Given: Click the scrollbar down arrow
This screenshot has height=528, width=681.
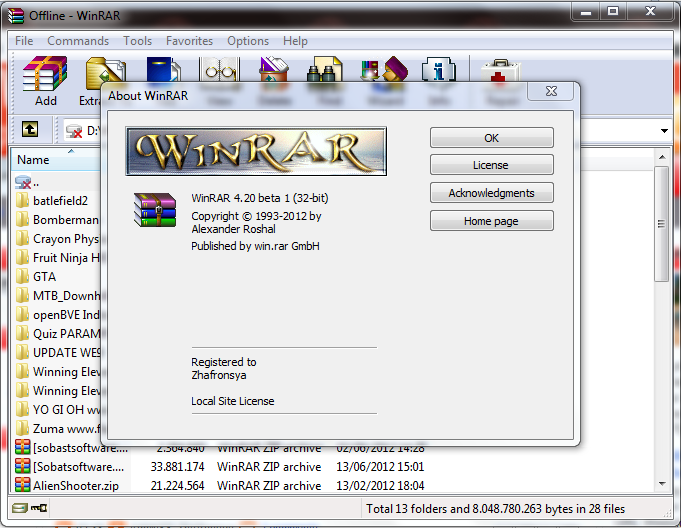Looking at the screenshot, I should (662, 484).
